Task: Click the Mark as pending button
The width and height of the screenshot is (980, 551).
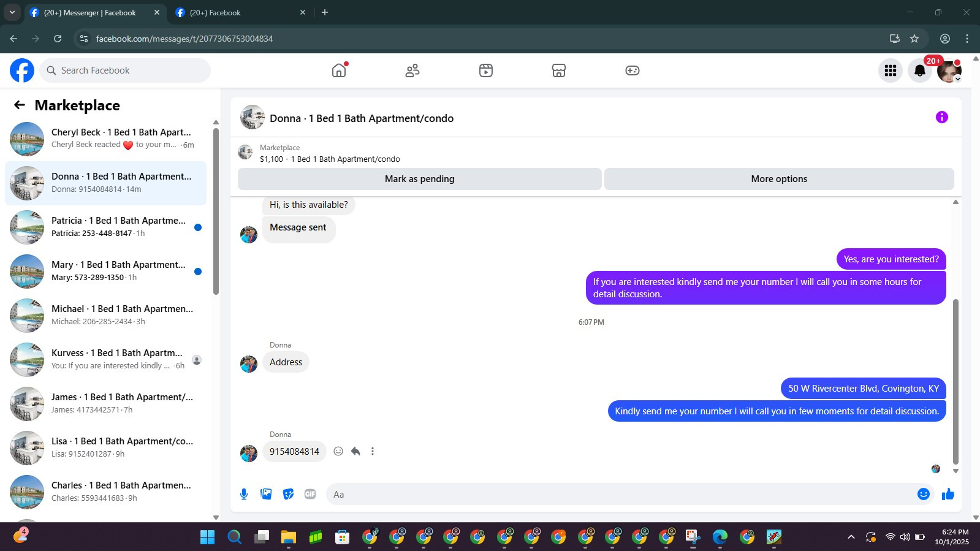Action: (x=420, y=179)
